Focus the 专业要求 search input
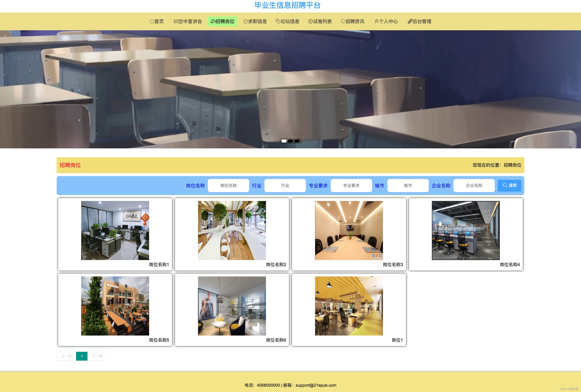The height and width of the screenshot is (392, 581). [x=351, y=185]
